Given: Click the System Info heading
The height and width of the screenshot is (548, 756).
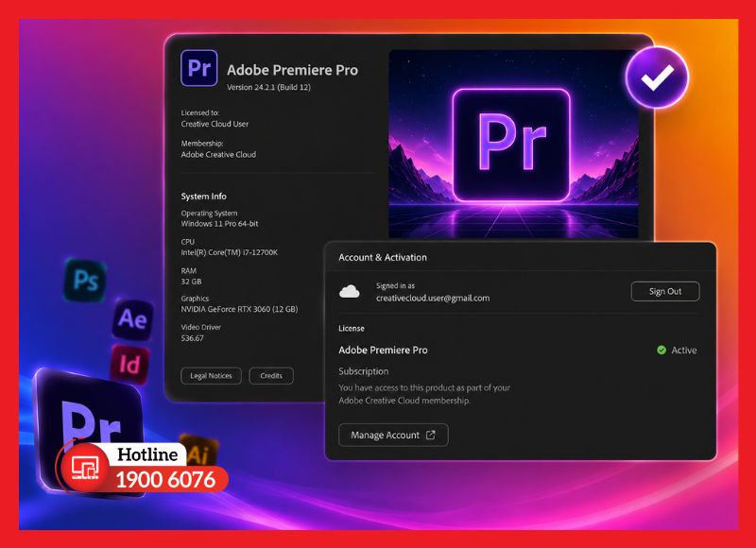Looking at the screenshot, I should click(203, 197).
